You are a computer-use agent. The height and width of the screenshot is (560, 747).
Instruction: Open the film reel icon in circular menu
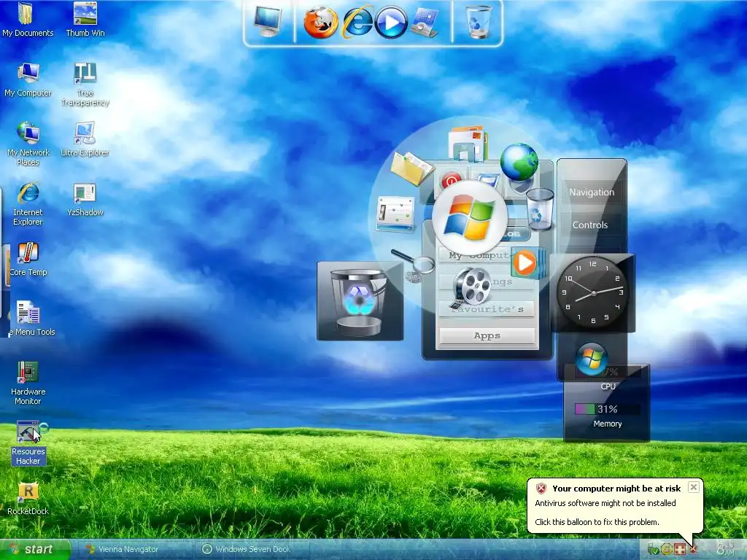pos(471,287)
